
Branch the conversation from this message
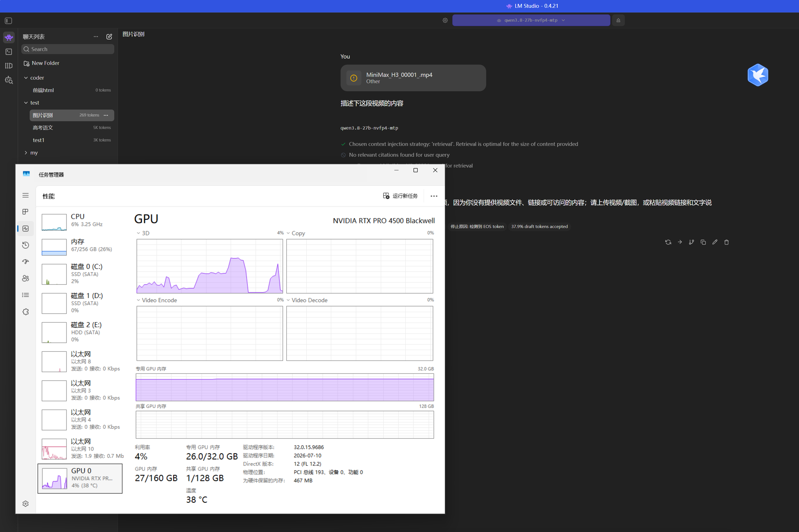click(691, 242)
